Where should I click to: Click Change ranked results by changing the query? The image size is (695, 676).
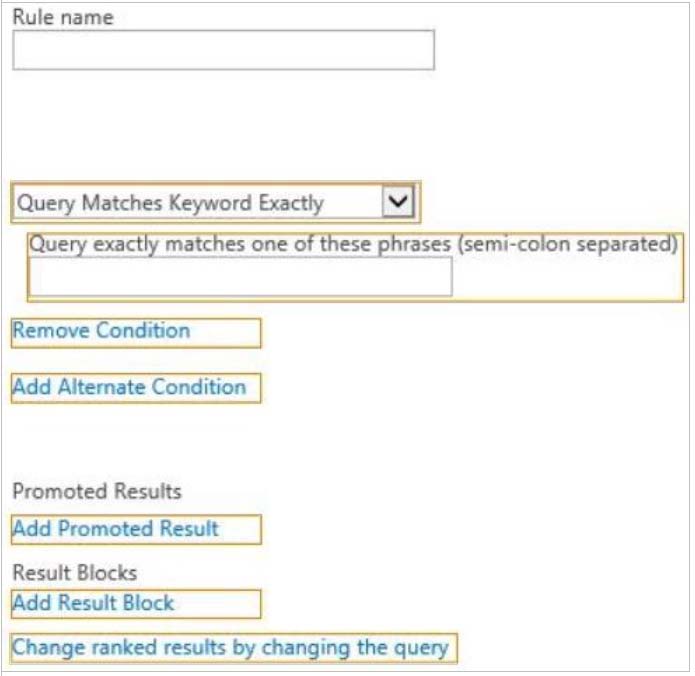tap(230, 648)
